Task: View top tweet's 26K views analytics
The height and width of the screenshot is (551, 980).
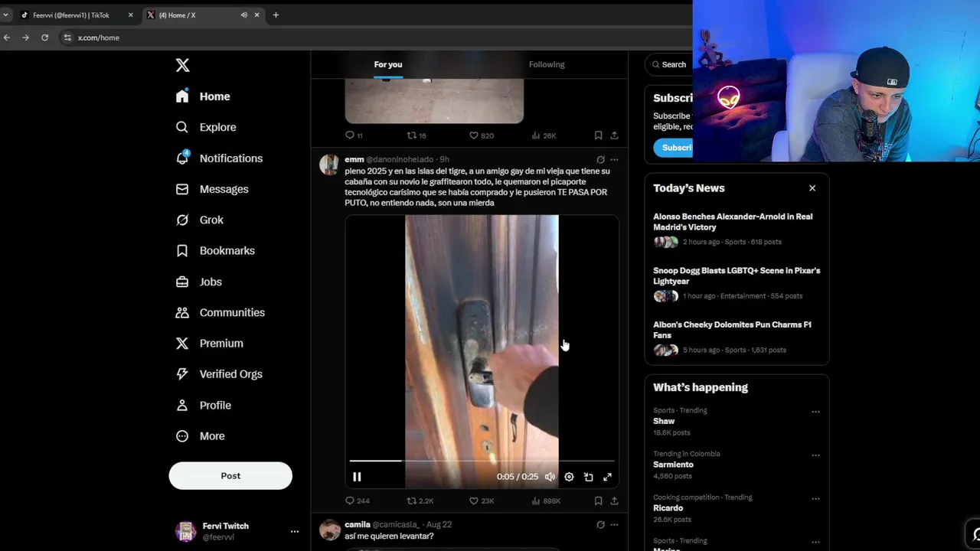Action: (x=544, y=135)
